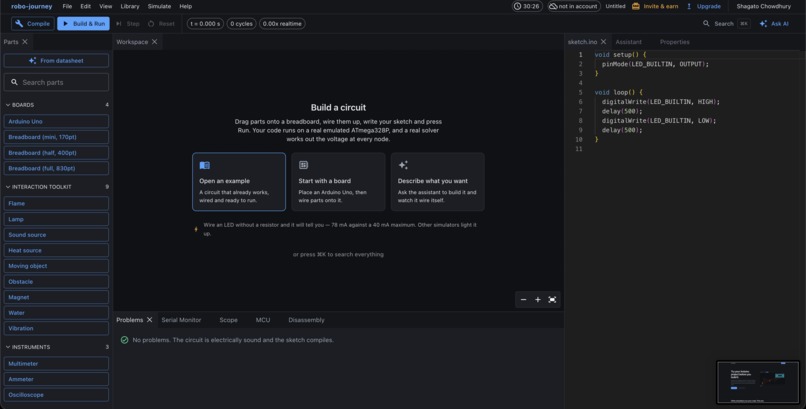This screenshot has width=806, height=409.
Task: Open the Simulate menu
Action: click(x=159, y=6)
